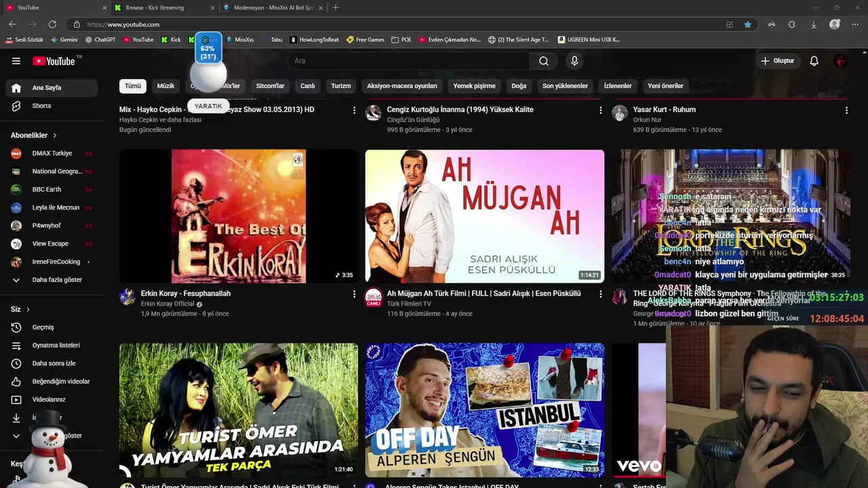Viewport: 868px width, 488px height.
Task: Open Daha sonra izle list
Action: (x=52, y=363)
